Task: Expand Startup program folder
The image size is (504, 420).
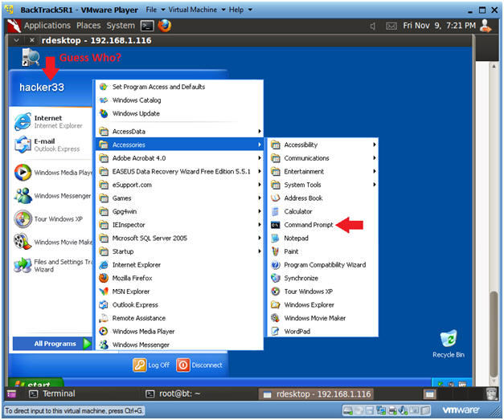Action: tap(179, 251)
